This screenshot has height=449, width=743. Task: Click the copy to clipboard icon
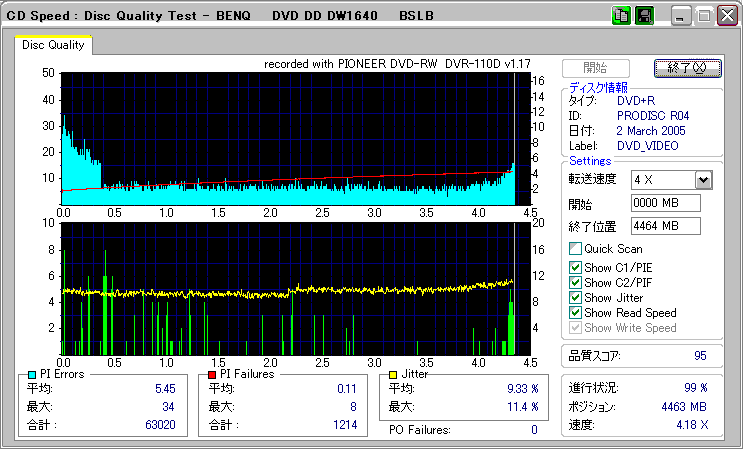click(621, 15)
